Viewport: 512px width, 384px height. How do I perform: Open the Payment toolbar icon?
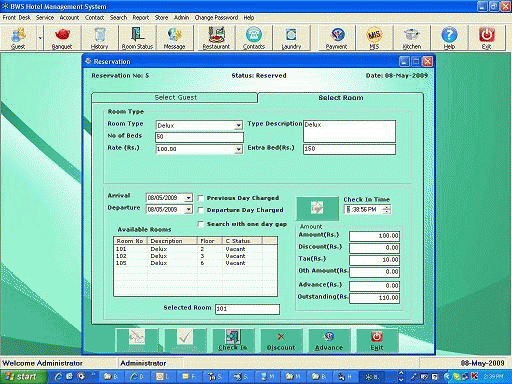(336, 38)
